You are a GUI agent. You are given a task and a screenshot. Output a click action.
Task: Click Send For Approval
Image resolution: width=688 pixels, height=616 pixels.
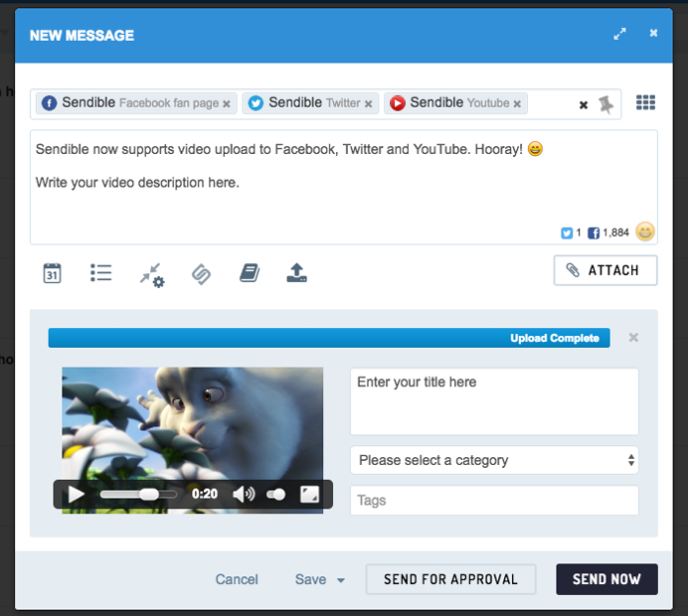pos(450,579)
